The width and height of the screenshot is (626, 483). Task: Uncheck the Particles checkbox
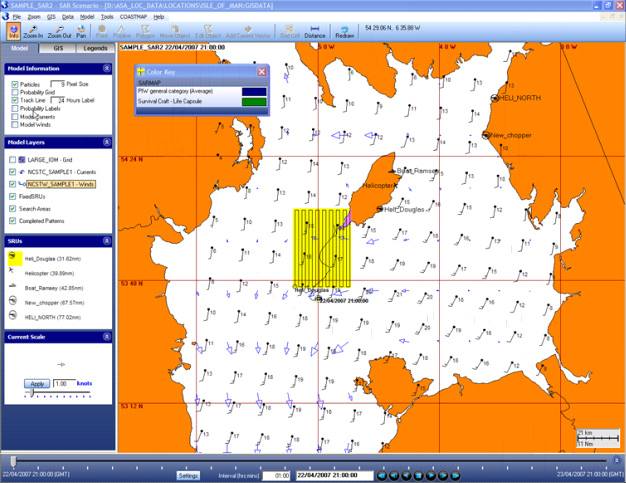pyautogui.click(x=15, y=85)
